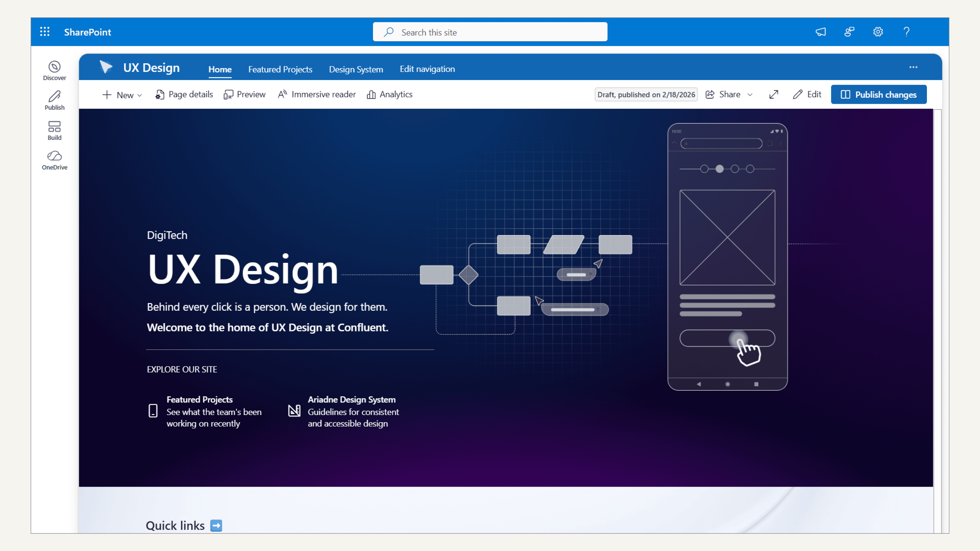The height and width of the screenshot is (551, 980).
Task: Click the page vertical scrollbar
Action: [x=938, y=321]
